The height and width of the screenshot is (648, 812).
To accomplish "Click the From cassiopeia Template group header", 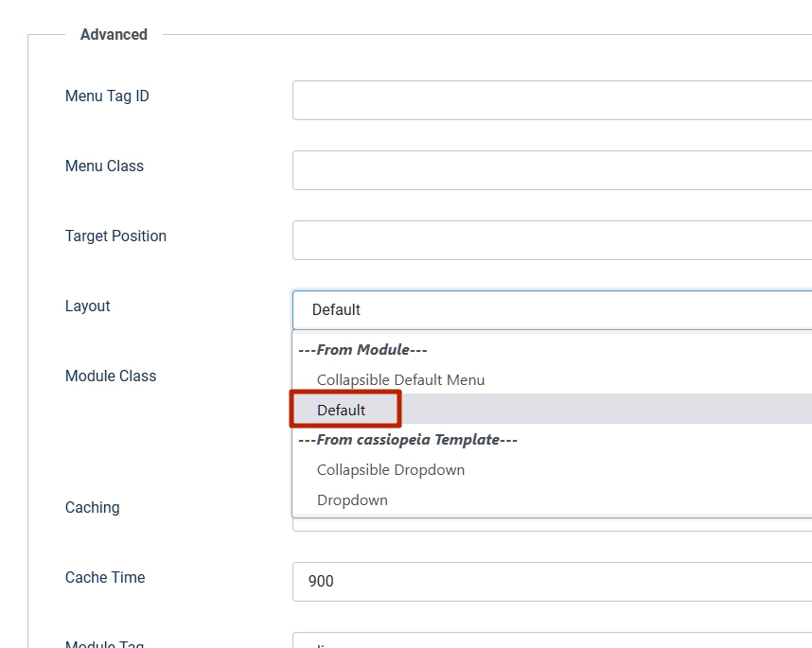I will pyautogui.click(x=408, y=439).
